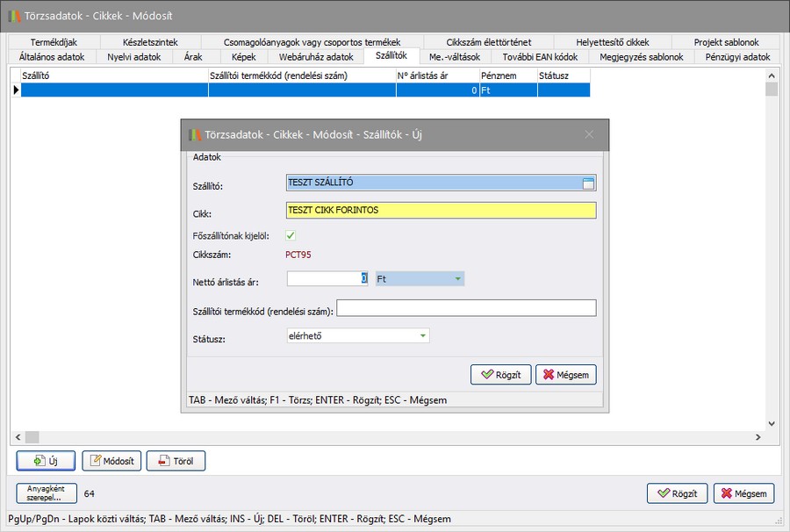Screen dimensions: 790x532
Task: Click the Szállítói termékkód input field
Action: (x=465, y=307)
